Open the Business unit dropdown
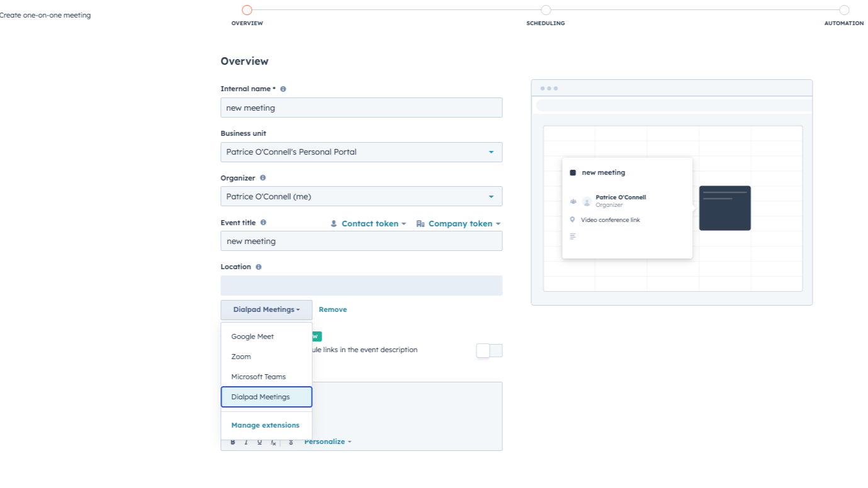 [x=361, y=152]
